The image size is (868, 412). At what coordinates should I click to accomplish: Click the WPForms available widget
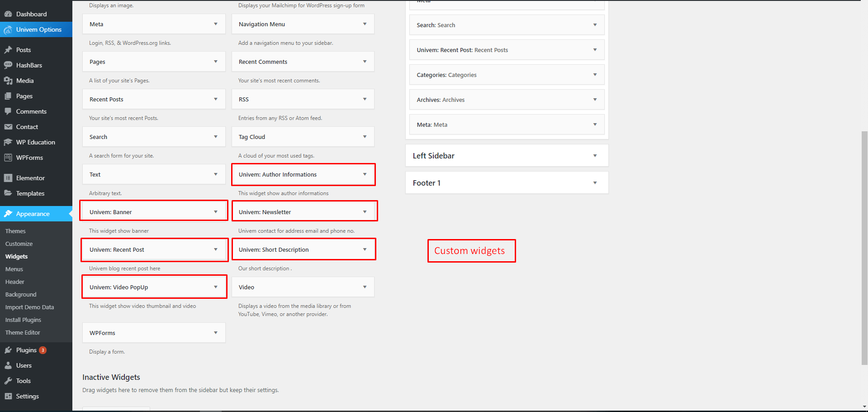click(x=154, y=333)
